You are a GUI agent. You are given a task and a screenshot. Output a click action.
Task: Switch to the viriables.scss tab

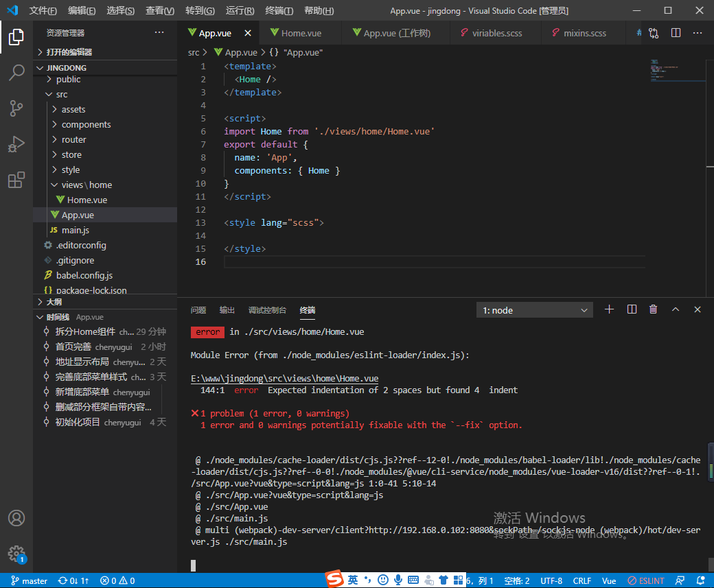[x=496, y=33]
